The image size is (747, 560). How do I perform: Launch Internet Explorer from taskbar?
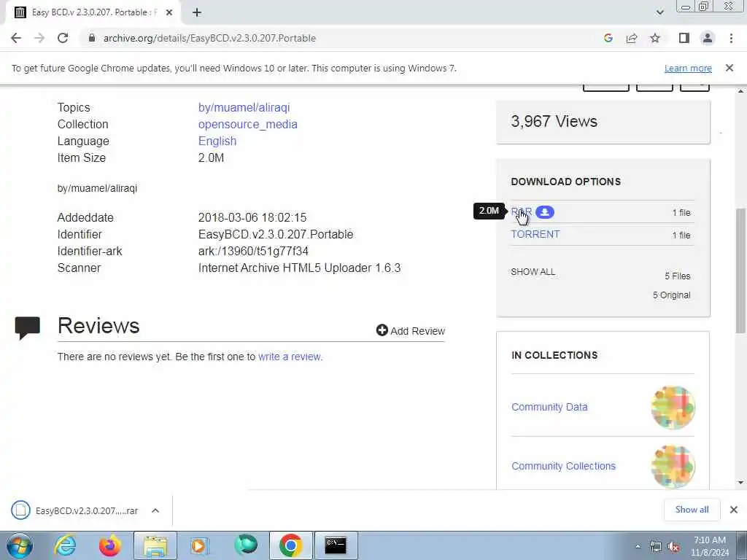pyautogui.click(x=65, y=545)
